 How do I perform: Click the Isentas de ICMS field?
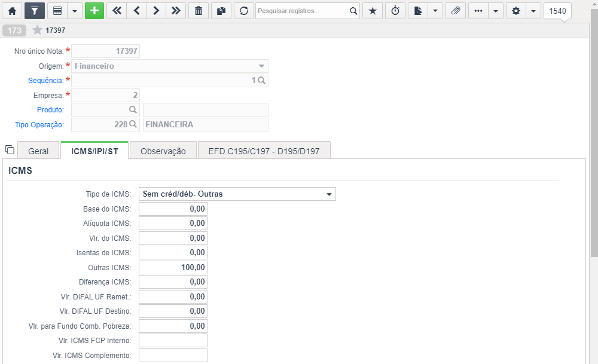point(173,253)
